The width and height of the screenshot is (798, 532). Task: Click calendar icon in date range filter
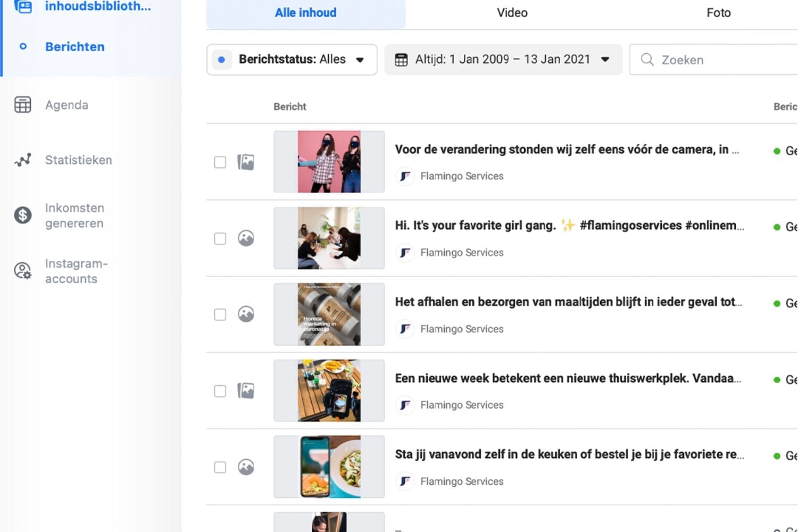pyautogui.click(x=401, y=60)
